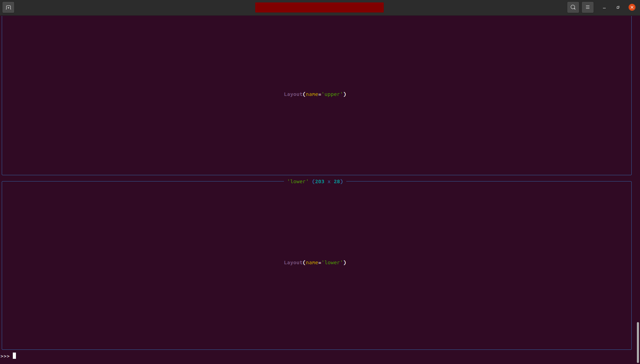
Task: Click the 'lower' (203 x 28) panel title
Action: (315, 181)
